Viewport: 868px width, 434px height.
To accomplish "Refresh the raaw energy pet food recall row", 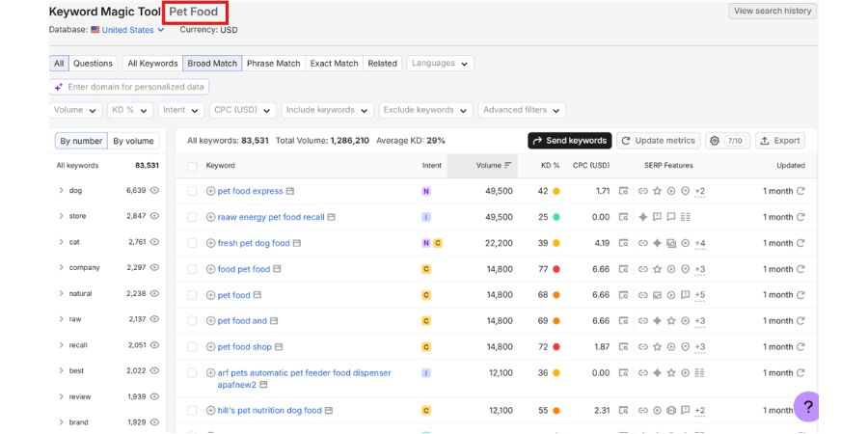I will click(x=800, y=217).
